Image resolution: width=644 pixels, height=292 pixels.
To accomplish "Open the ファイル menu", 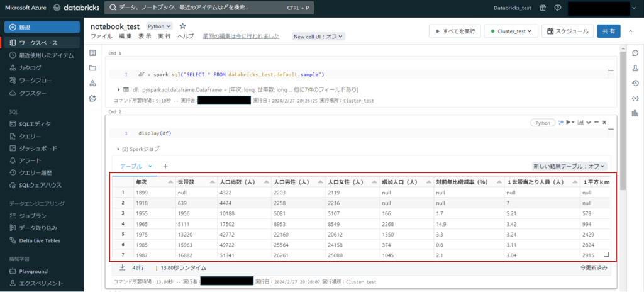I will (x=101, y=36).
